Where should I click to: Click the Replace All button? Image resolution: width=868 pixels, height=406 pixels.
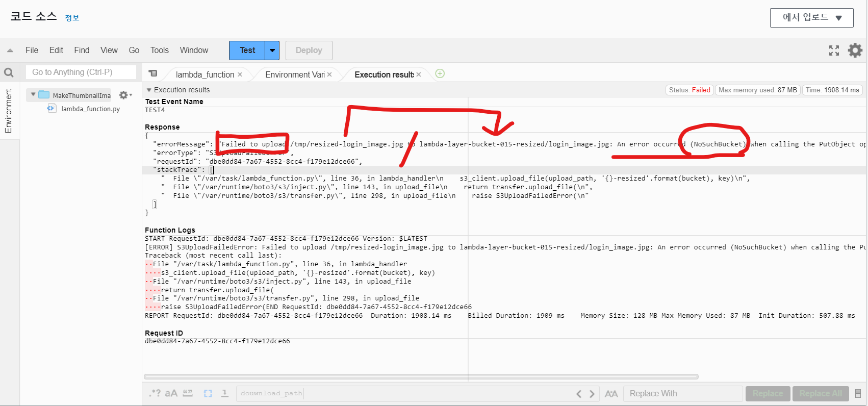click(821, 393)
